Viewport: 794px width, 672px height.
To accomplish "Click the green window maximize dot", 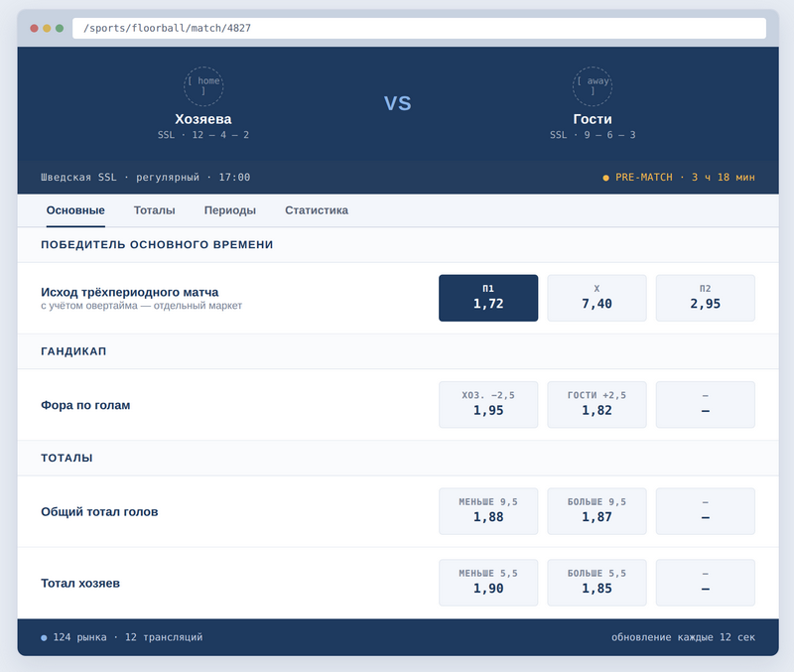I will tap(60, 29).
